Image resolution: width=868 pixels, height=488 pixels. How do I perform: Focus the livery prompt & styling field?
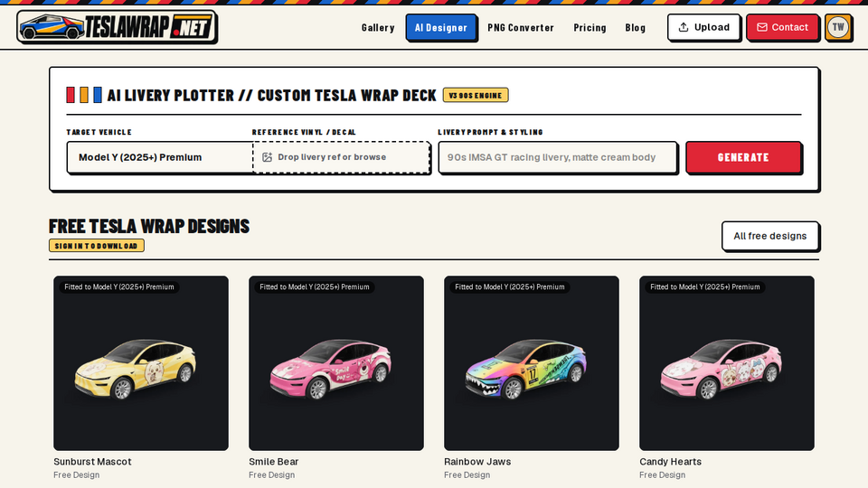click(x=558, y=157)
